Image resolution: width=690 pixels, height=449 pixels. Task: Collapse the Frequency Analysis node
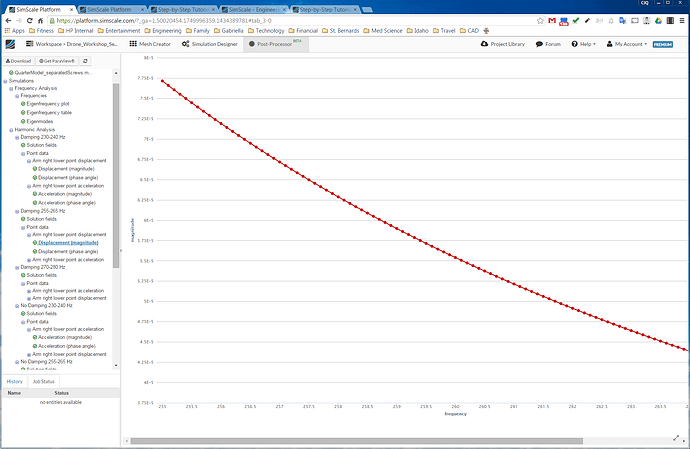[11, 88]
